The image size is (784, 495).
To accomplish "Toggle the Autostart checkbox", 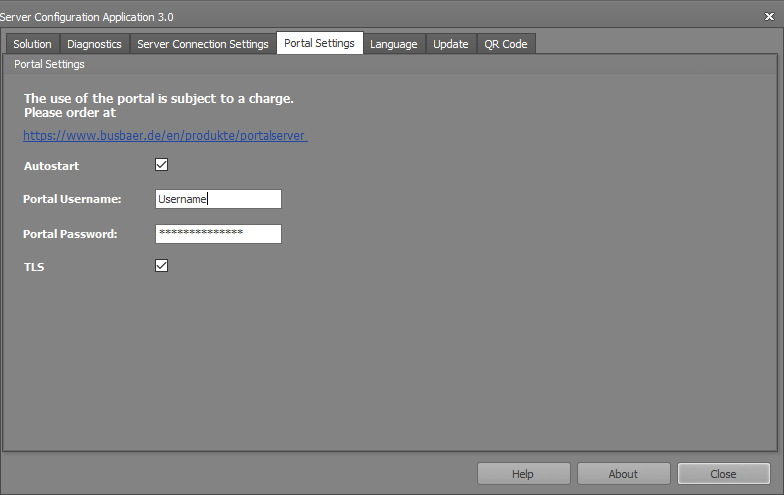I will (162, 164).
